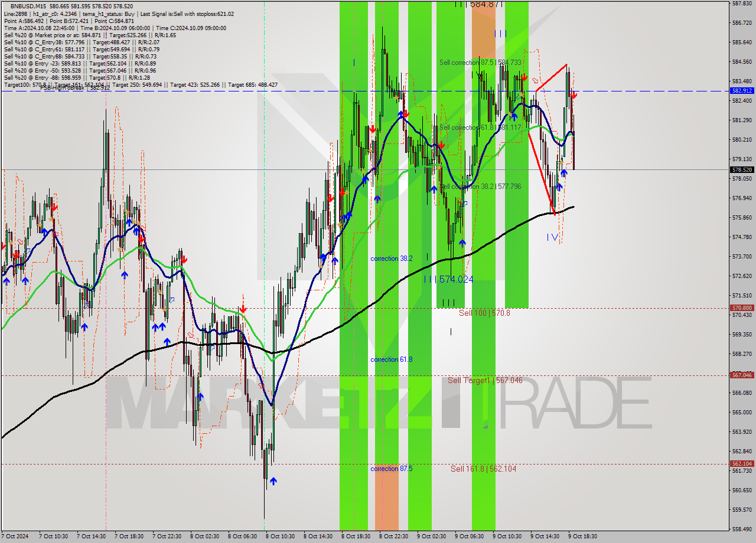Click the 'Sell correction 87.5 | 584.733' label

[480, 63]
